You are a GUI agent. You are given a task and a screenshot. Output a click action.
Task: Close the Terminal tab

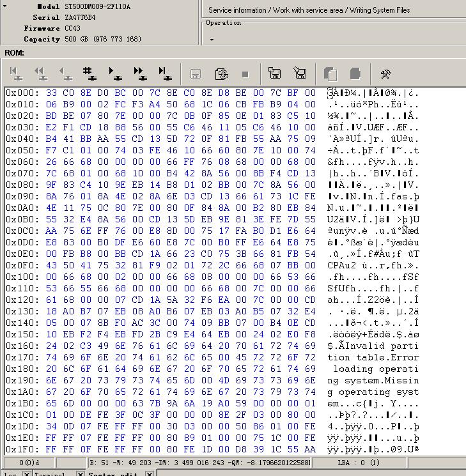click(80, 473)
